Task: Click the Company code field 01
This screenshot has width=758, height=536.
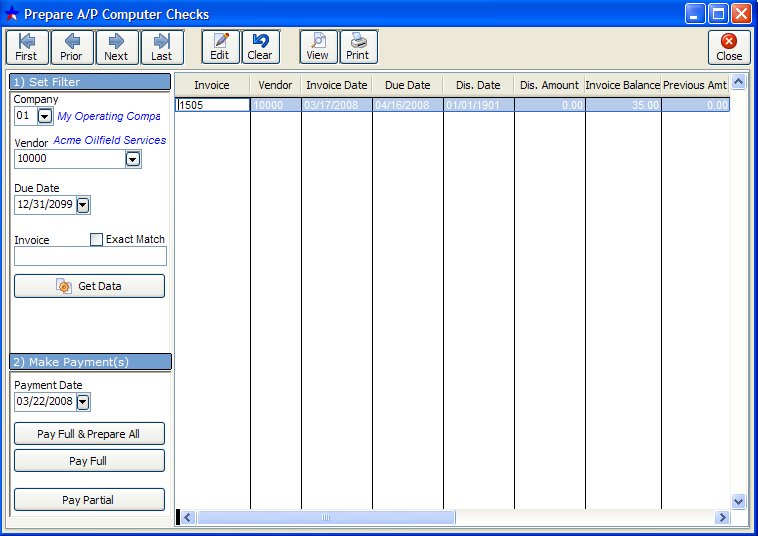Action: (26, 116)
